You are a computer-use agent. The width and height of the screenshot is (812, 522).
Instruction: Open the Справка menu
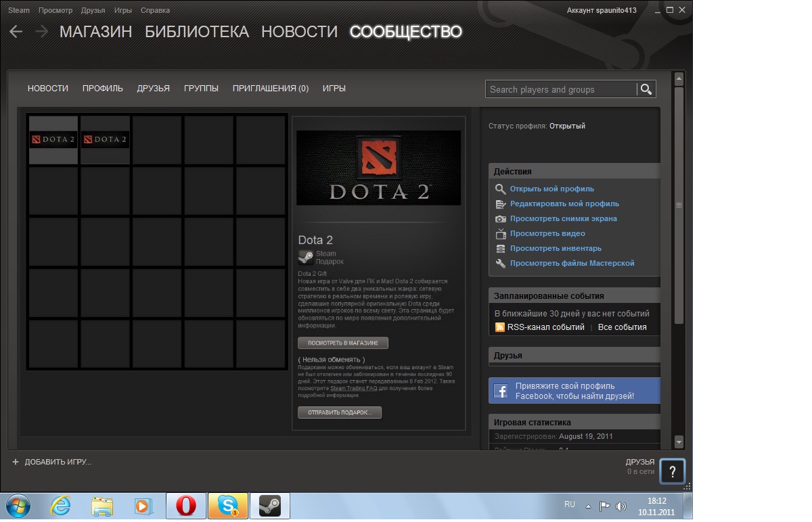[156, 10]
